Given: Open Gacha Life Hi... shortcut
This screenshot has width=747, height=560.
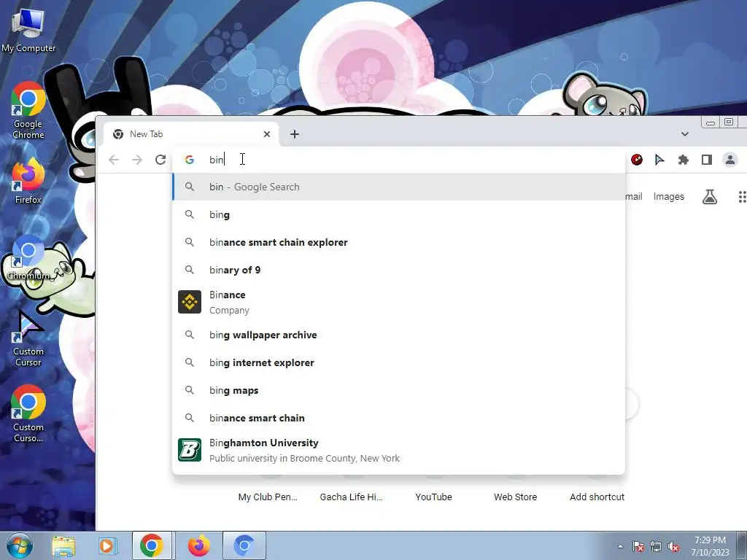Looking at the screenshot, I should pos(351,497).
